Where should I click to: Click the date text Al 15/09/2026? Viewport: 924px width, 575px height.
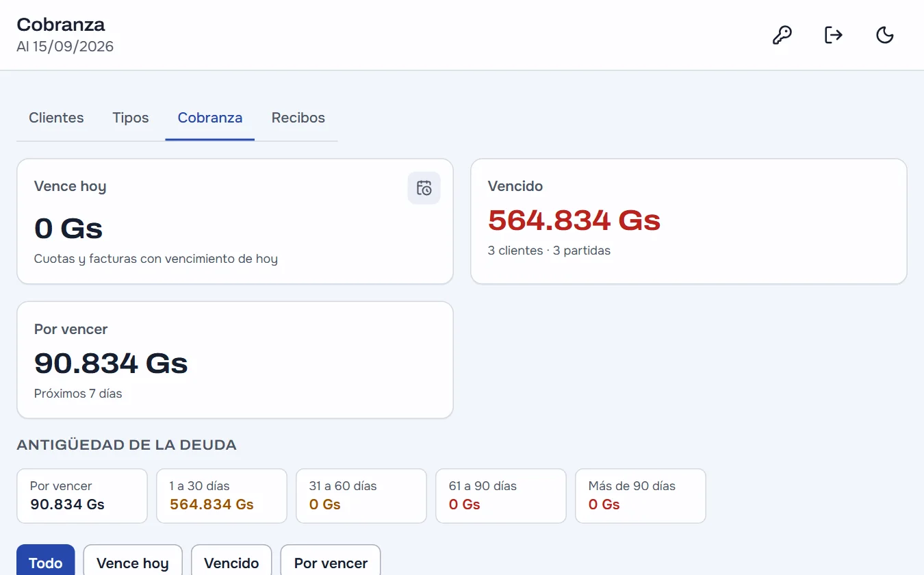65,47
